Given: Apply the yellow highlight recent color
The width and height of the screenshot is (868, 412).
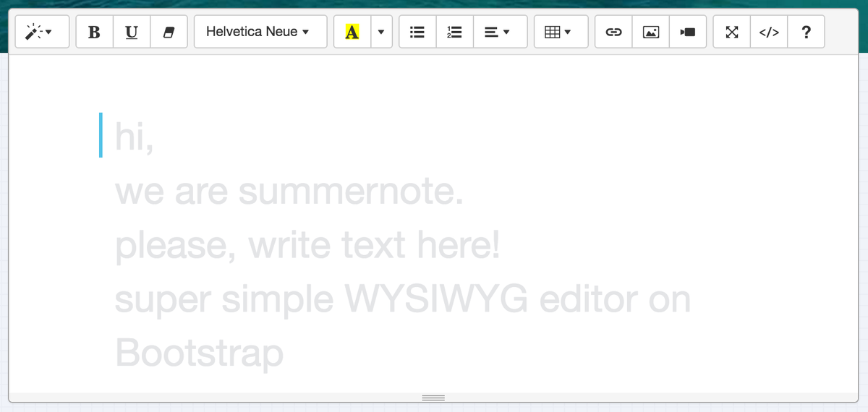Looking at the screenshot, I should (x=352, y=32).
